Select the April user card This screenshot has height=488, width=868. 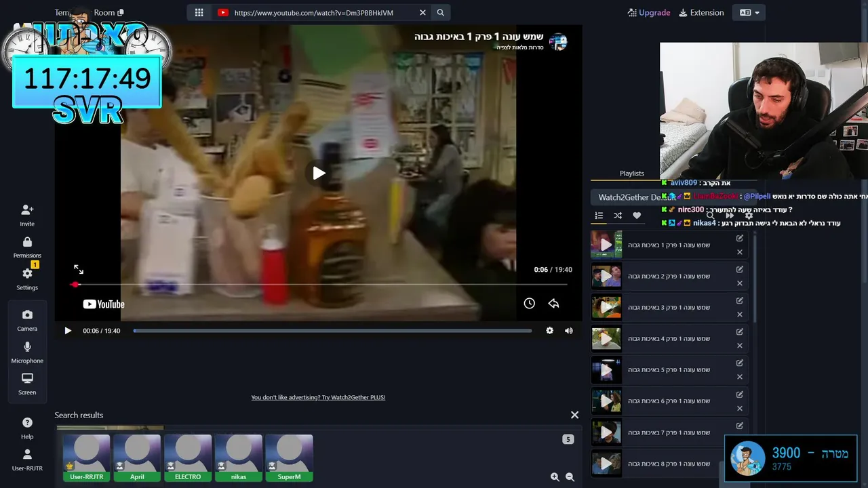click(x=137, y=458)
